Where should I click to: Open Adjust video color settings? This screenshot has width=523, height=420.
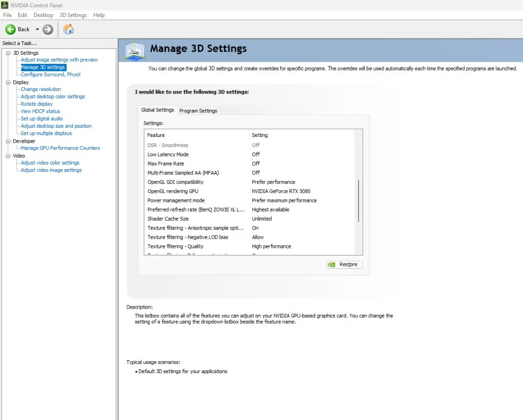coord(50,162)
